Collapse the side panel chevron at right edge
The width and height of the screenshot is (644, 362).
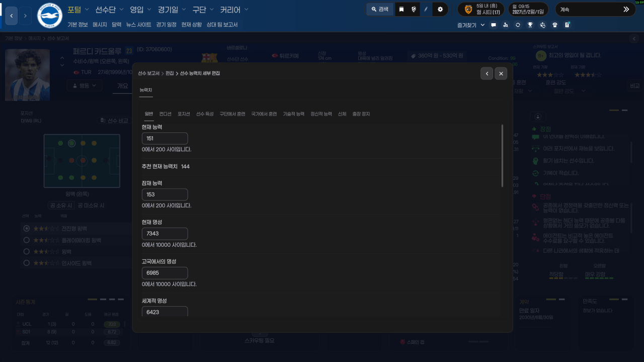tap(634, 38)
